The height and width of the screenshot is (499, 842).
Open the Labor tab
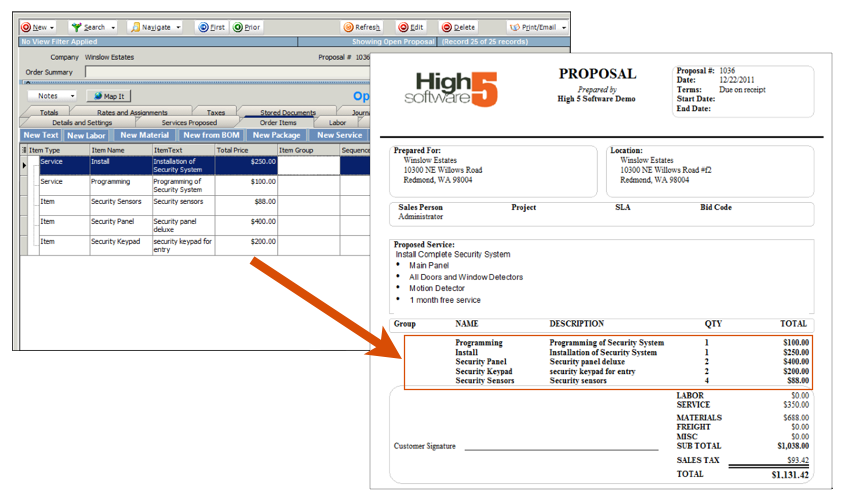click(x=337, y=123)
